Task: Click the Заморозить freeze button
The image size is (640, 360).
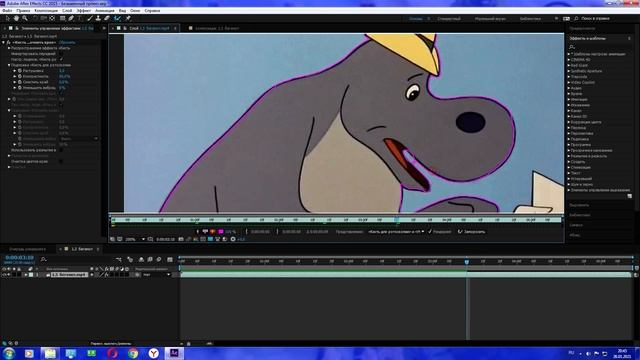Action: coord(471,231)
